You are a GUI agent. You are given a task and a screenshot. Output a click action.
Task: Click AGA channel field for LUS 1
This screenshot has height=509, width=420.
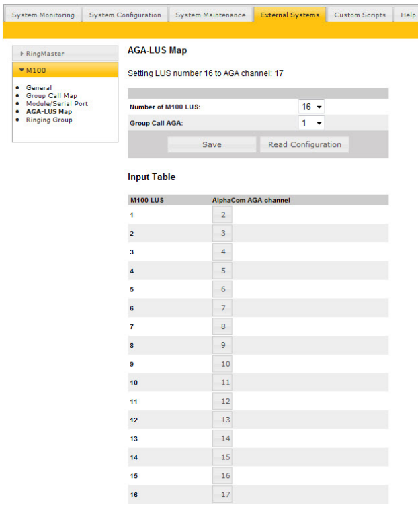tap(222, 215)
